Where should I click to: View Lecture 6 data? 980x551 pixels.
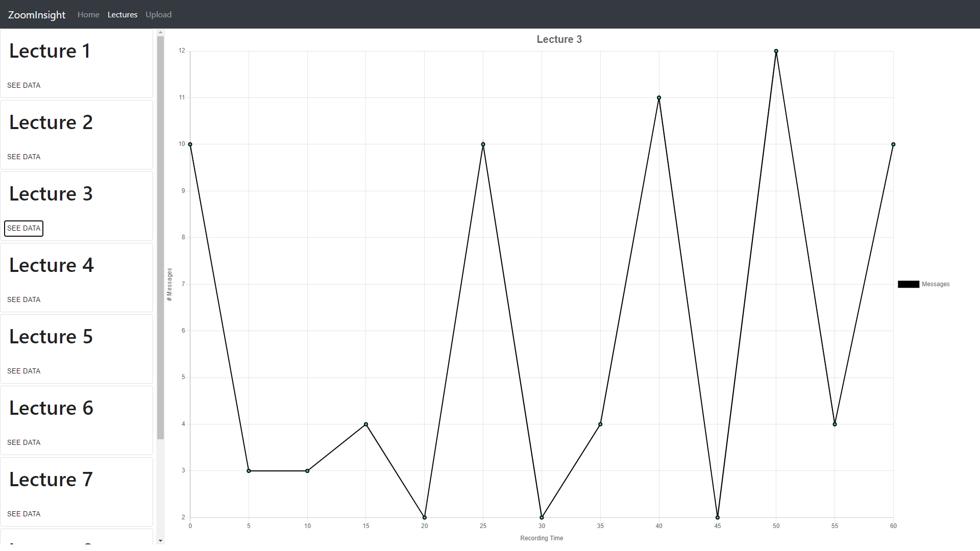pos(23,442)
